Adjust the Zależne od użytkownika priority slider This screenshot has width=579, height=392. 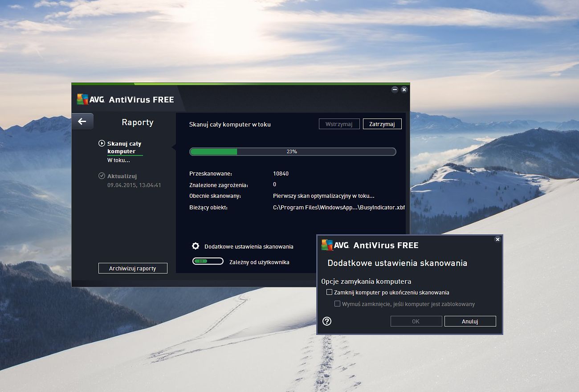(x=208, y=261)
